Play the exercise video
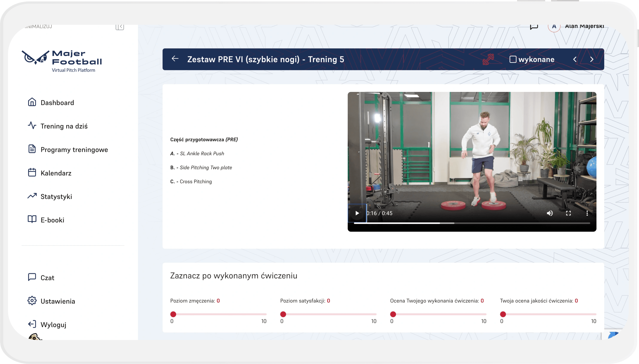 tap(357, 213)
